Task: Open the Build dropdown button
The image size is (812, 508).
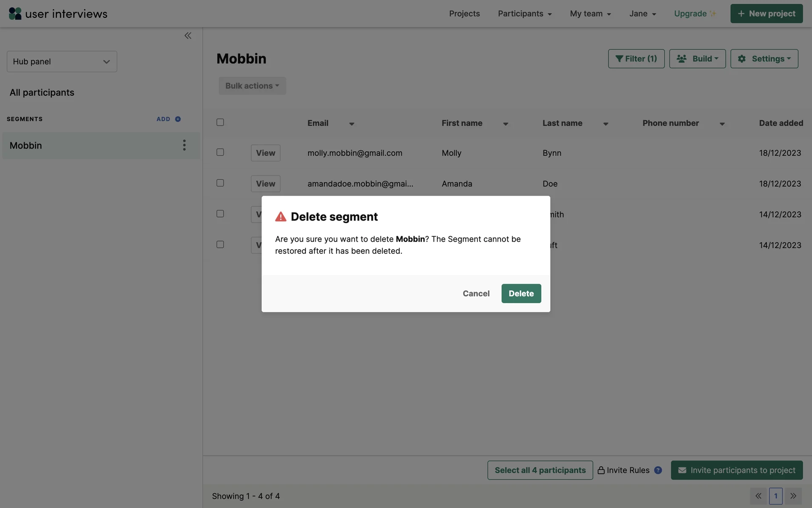Action: click(x=697, y=59)
